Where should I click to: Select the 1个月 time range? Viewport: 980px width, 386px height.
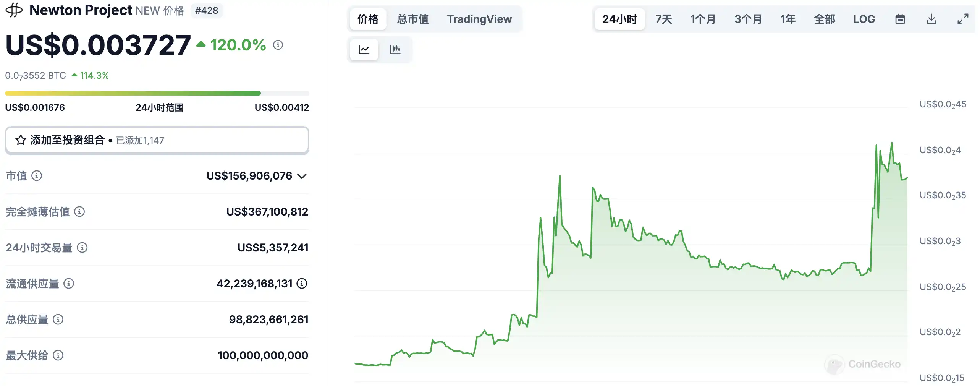(703, 19)
